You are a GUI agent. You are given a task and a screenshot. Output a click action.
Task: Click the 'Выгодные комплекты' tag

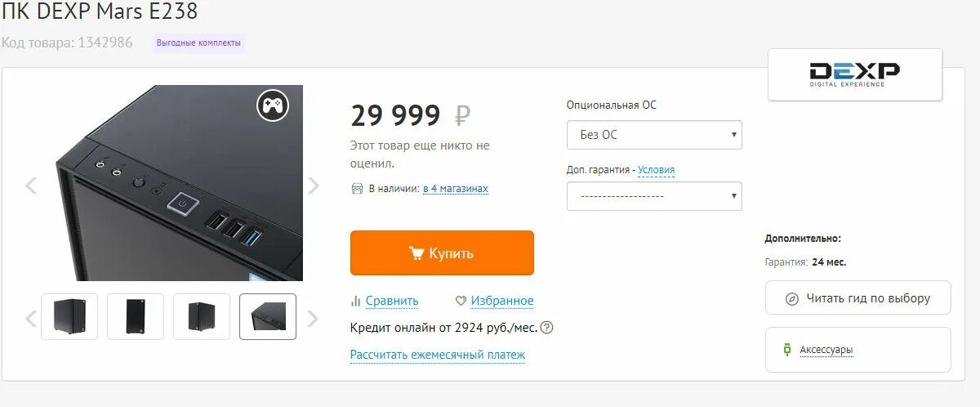click(198, 43)
